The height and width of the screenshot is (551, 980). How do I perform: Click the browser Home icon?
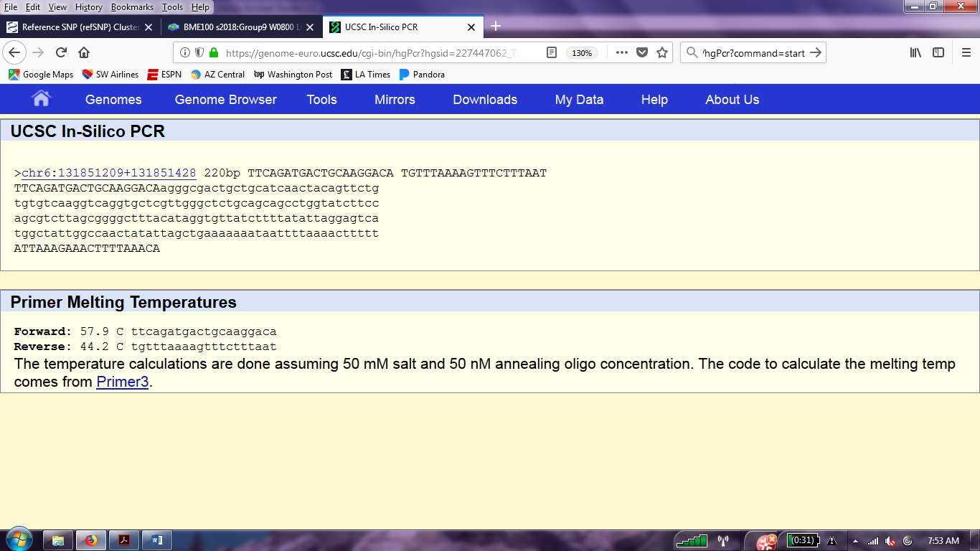click(x=84, y=52)
